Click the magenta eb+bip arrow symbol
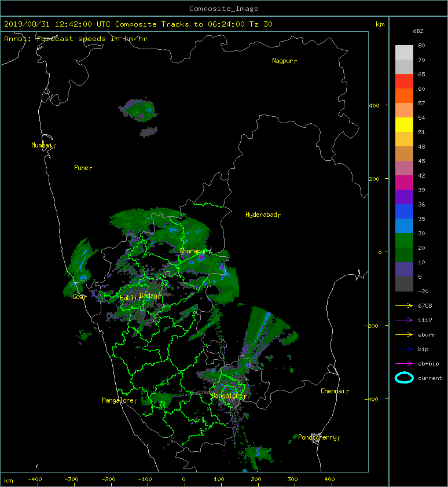The height and width of the screenshot is (487, 448). 404,363
